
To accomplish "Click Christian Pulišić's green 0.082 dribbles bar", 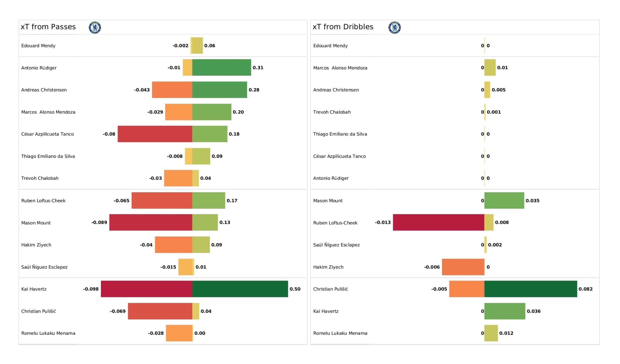I will [530, 289].
